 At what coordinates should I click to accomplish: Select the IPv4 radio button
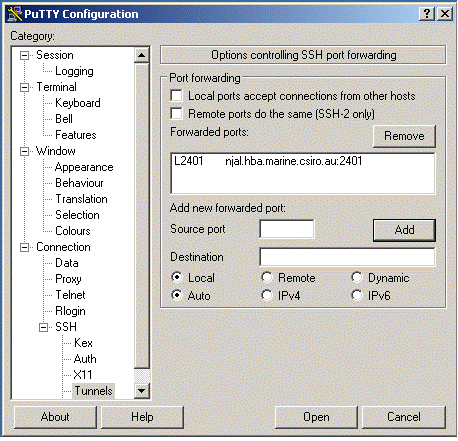click(267, 295)
